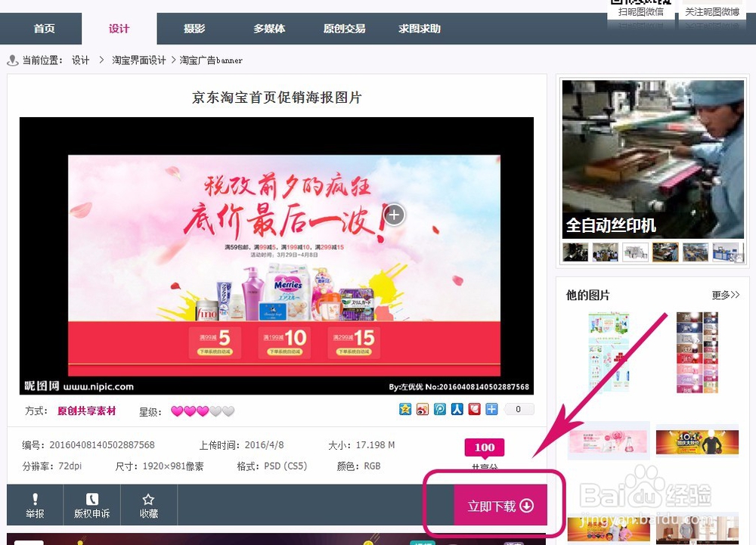
Task: Click the star rating hearts
Action: point(203,411)
